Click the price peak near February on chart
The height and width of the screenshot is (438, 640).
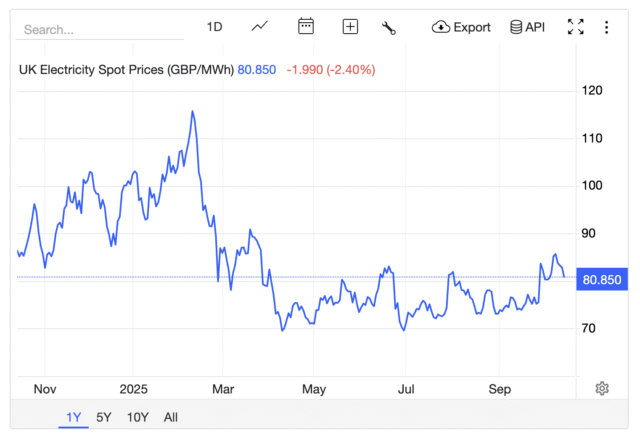[x=192, y=112]
